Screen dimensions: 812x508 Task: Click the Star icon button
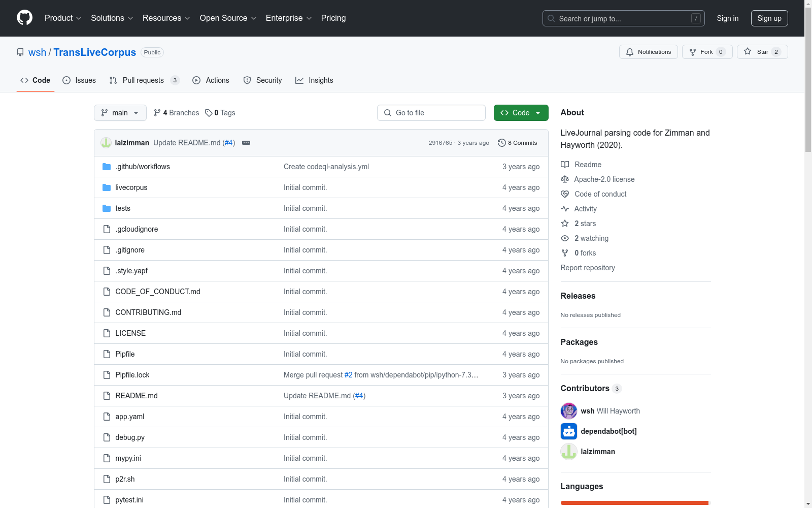tap(748, 52)
